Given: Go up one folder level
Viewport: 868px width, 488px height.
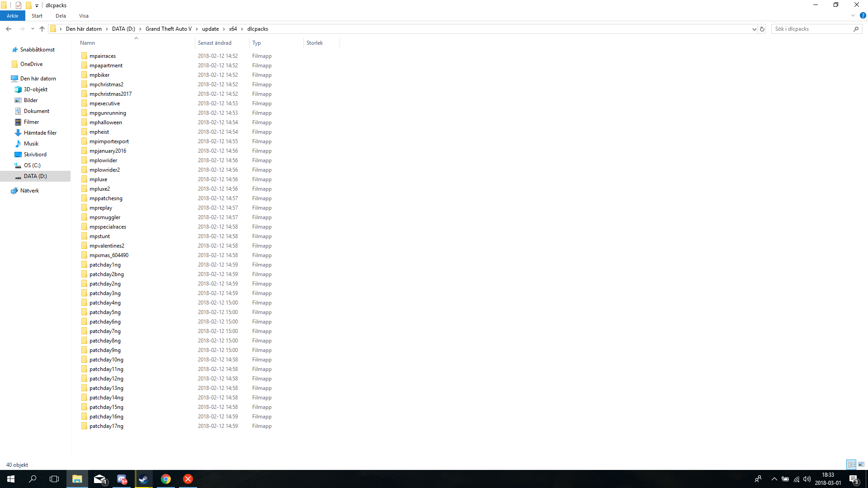Looking at the screenshot, I should click(x=42, y=29).
